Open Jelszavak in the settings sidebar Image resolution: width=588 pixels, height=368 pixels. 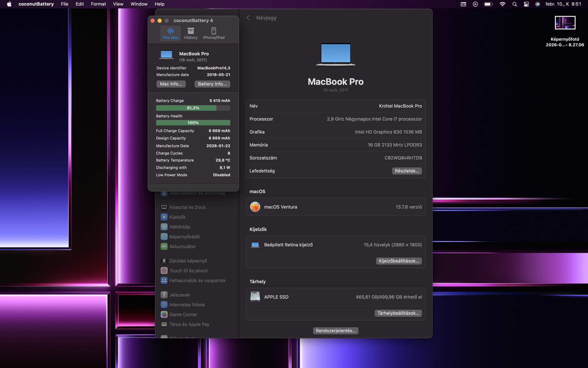175,295
